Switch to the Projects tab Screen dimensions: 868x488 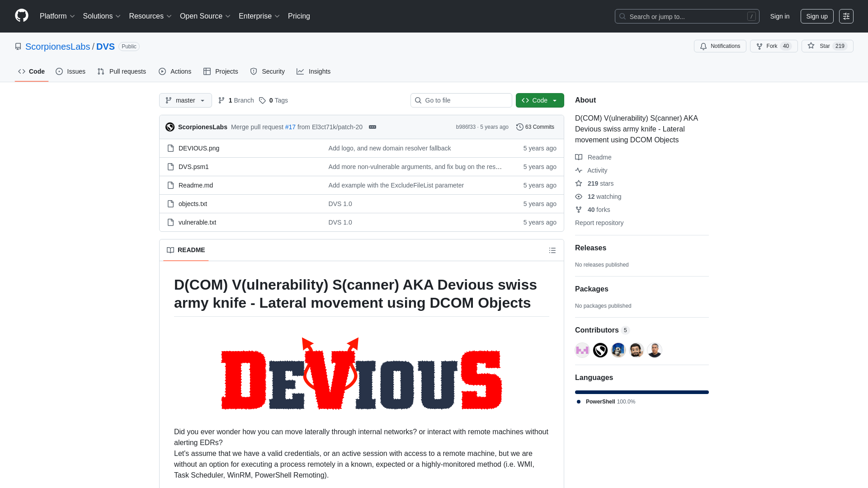pos(221,71)
